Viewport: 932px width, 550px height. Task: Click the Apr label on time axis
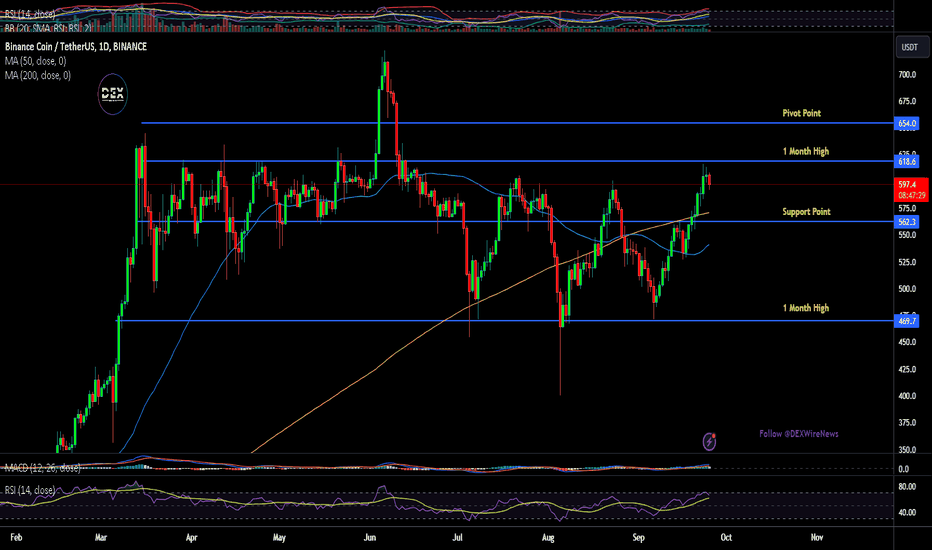tap(191, 538)
